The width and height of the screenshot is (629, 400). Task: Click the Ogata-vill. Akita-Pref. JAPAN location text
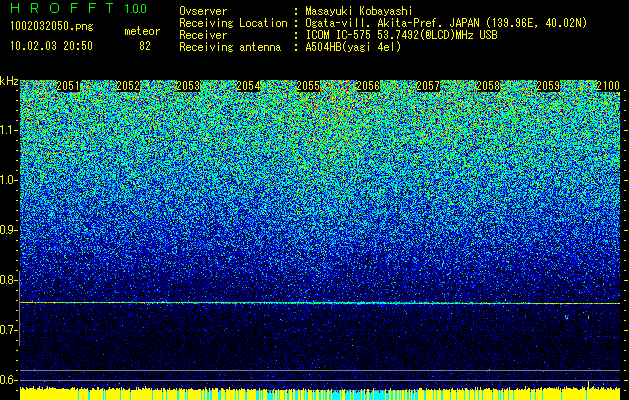446,23
